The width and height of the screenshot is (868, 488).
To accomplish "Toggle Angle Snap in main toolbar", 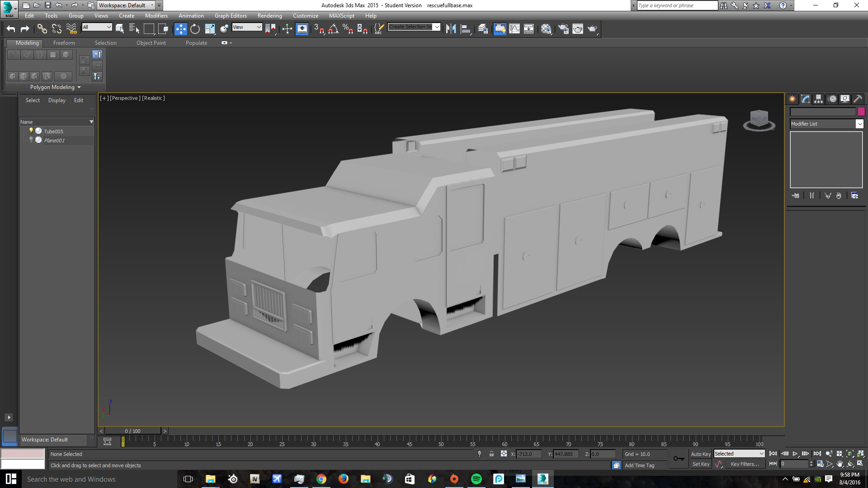I will click(x=334, y=29).
